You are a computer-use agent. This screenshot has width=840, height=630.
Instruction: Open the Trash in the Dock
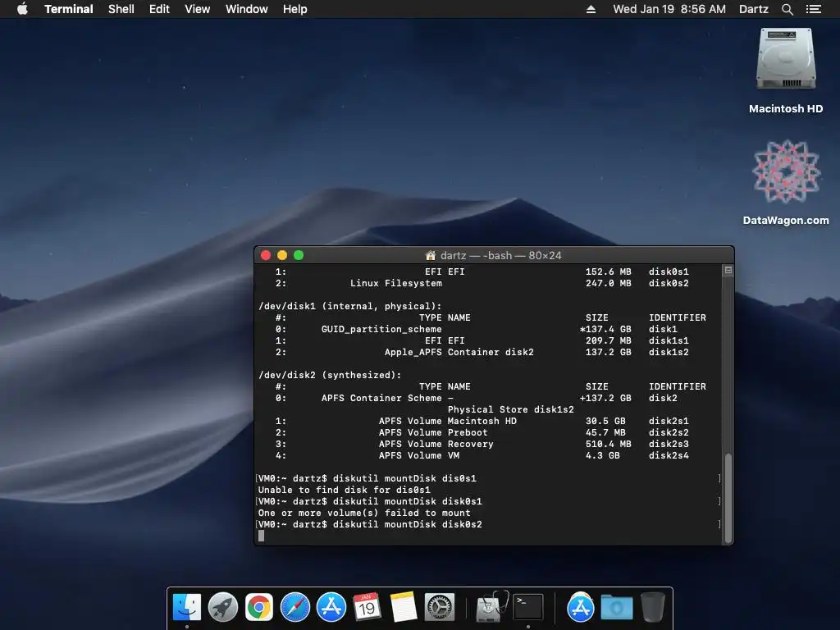[652, 608]
